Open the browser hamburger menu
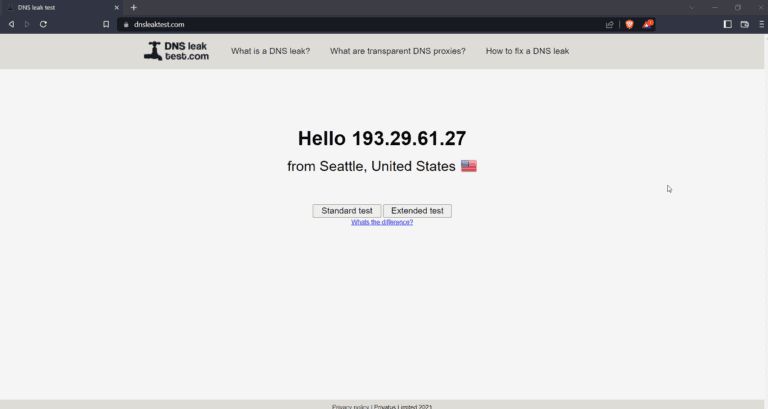 click(x=762, y=24)
